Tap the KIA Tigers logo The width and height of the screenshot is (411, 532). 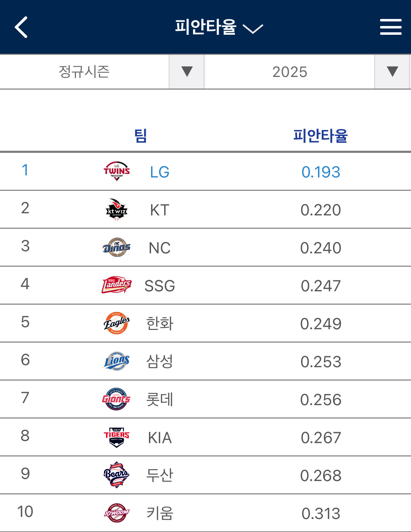click(117, 437)
